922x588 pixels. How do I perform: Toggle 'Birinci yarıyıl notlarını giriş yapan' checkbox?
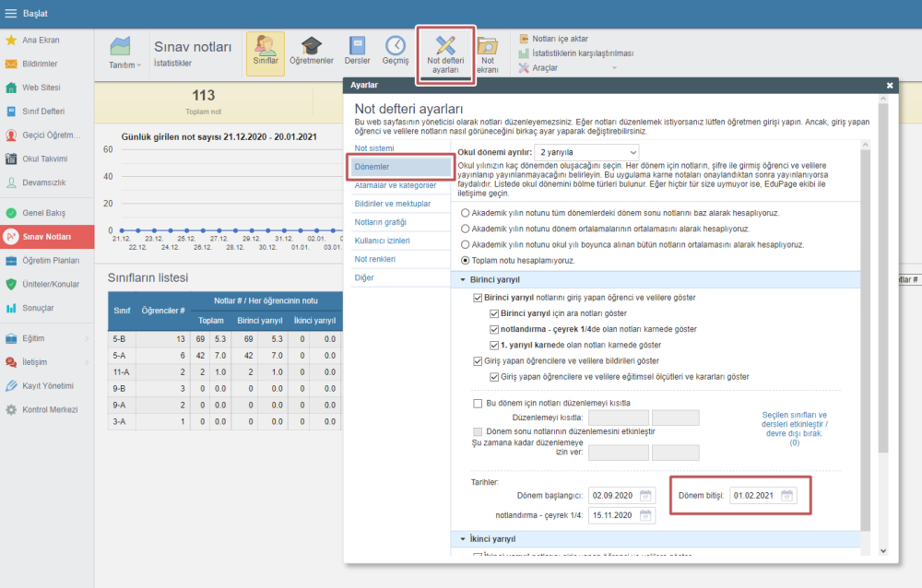click(478, 298)
